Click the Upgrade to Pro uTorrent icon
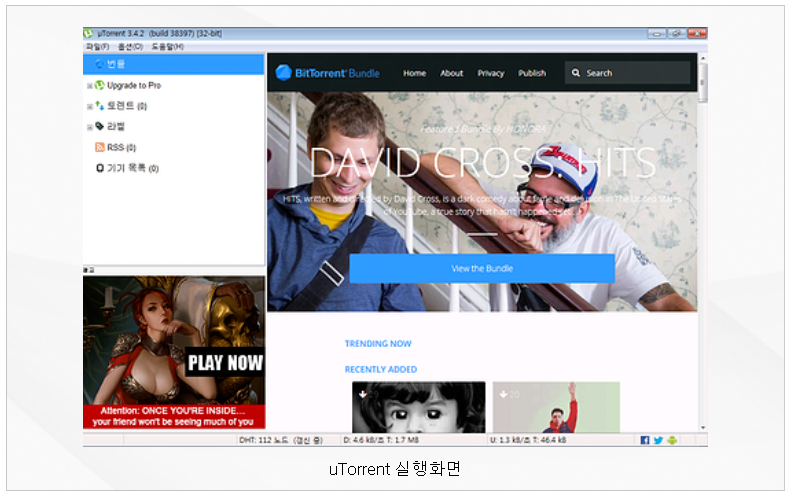The image size is (790, 495). [x=100, y=85]
